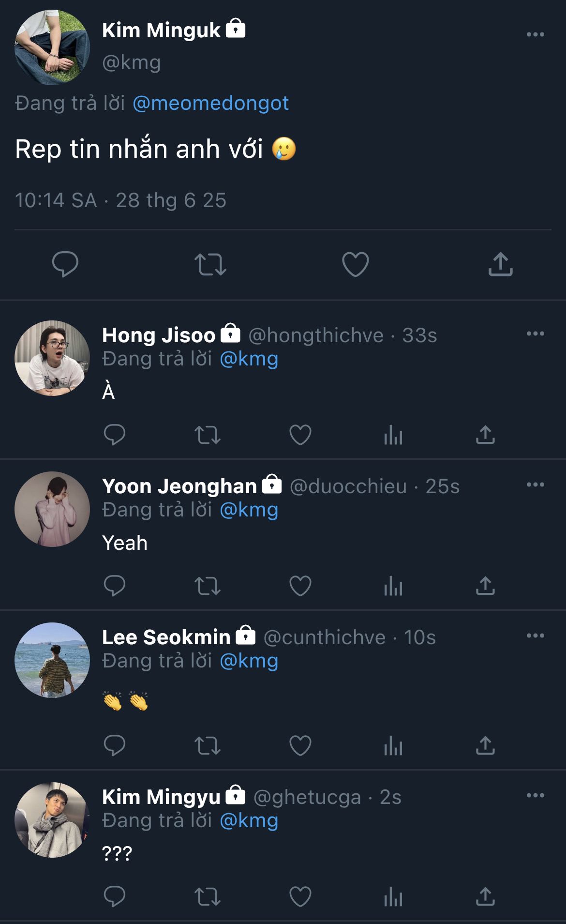The width and height of the screenshot is (566, 924).
Task: Like Yoon Jeonghan's "Yeah" reply
Action: click(300, 586)
